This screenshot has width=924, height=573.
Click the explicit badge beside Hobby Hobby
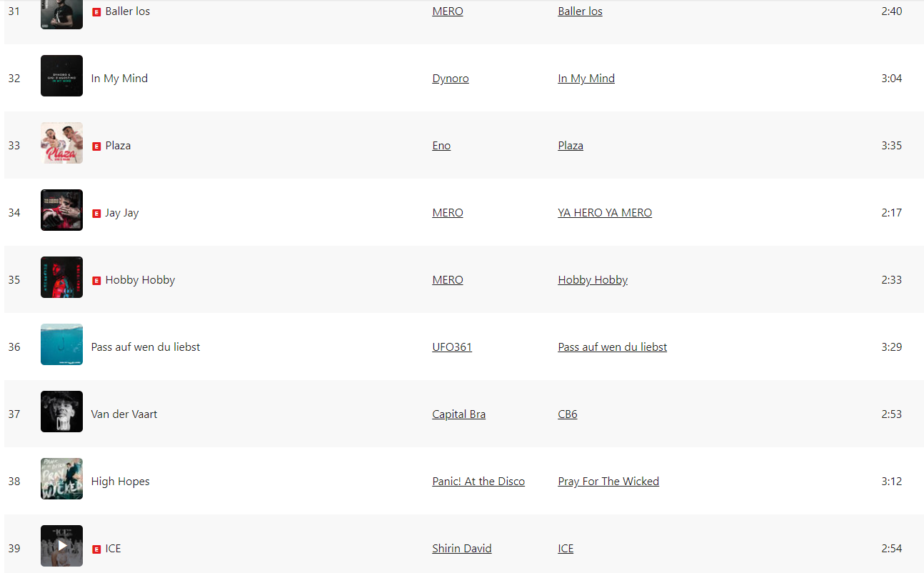tap(96, 280)
